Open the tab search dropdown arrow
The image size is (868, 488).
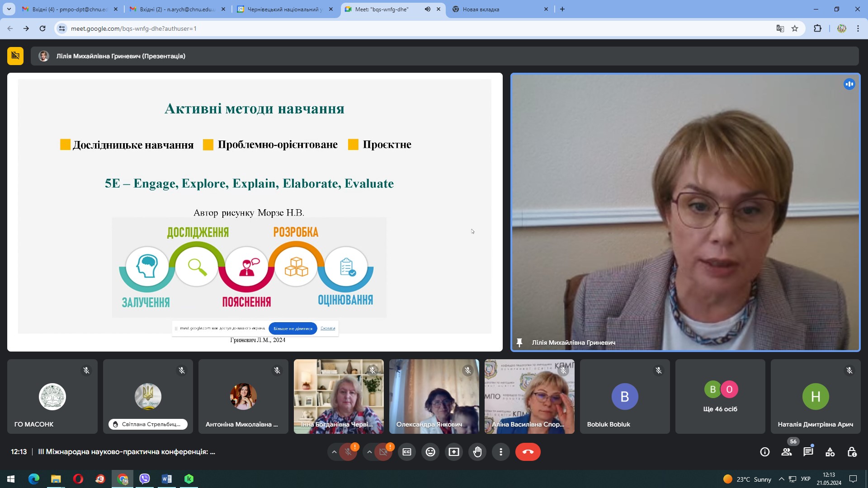(x=9, y=9)
